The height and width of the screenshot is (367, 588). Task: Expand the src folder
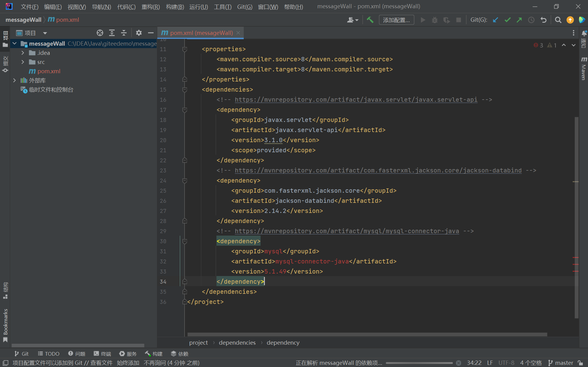(23, 62)
